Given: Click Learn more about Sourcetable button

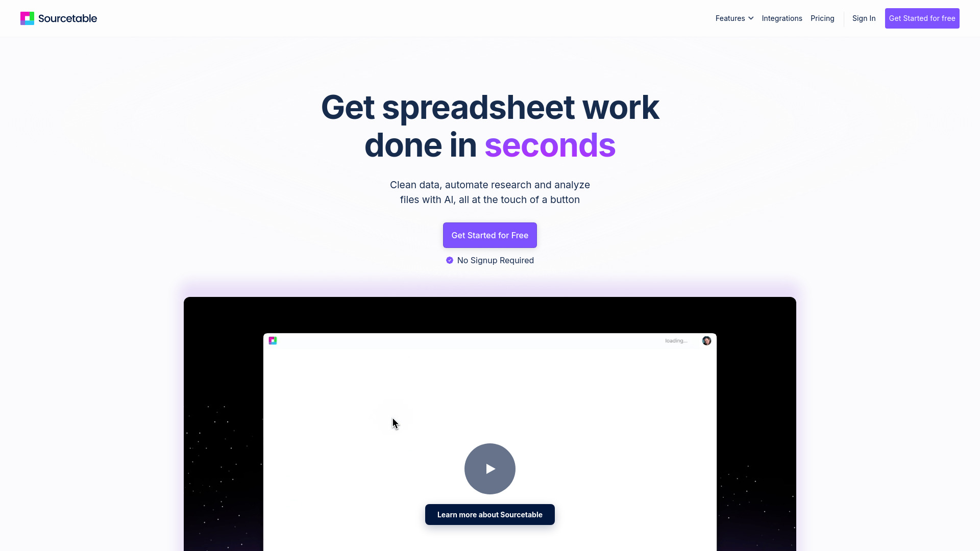Looking at the screenshot, I should (x=490, y=515).
